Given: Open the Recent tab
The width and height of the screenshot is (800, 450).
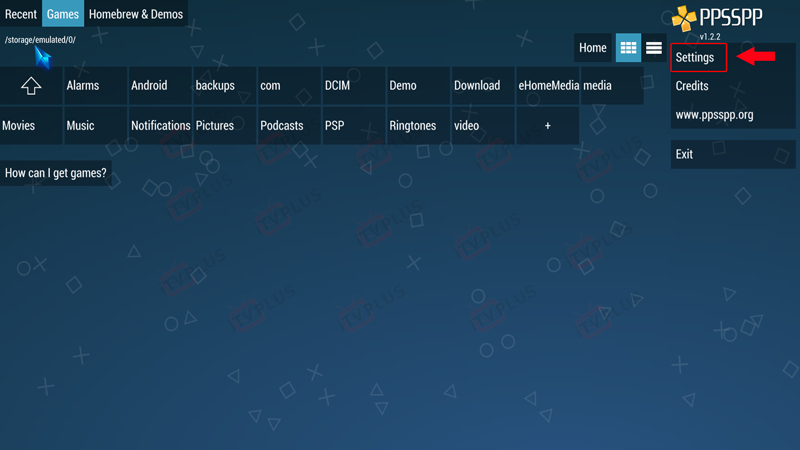Looking at the screenshot, I should click(21, 14).
